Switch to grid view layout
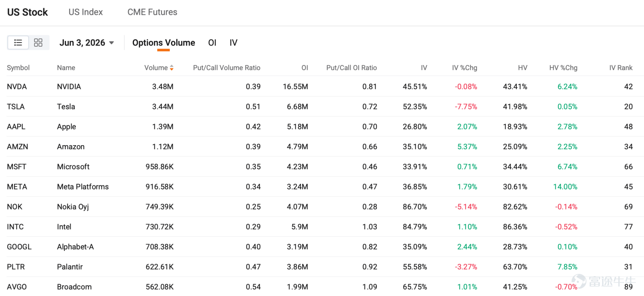The width and height of the screenshot is (644, 296). (x=38, y=43)
